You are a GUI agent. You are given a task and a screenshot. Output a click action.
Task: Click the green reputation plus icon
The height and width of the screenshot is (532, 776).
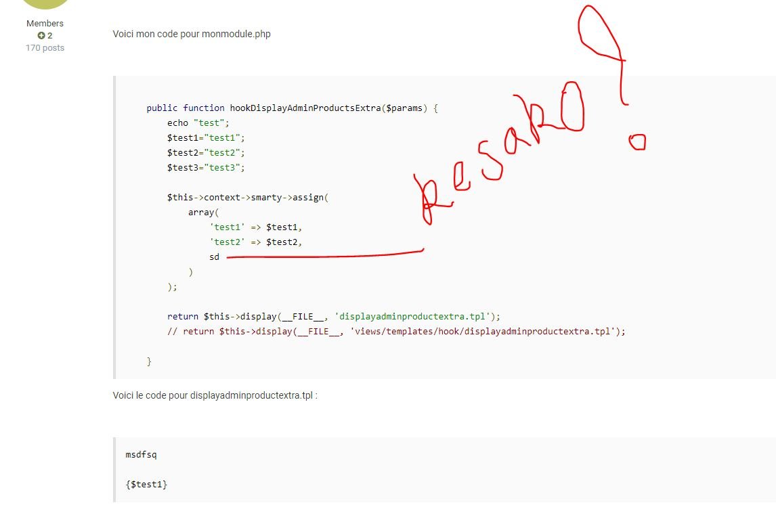click(x=41, y=36)
